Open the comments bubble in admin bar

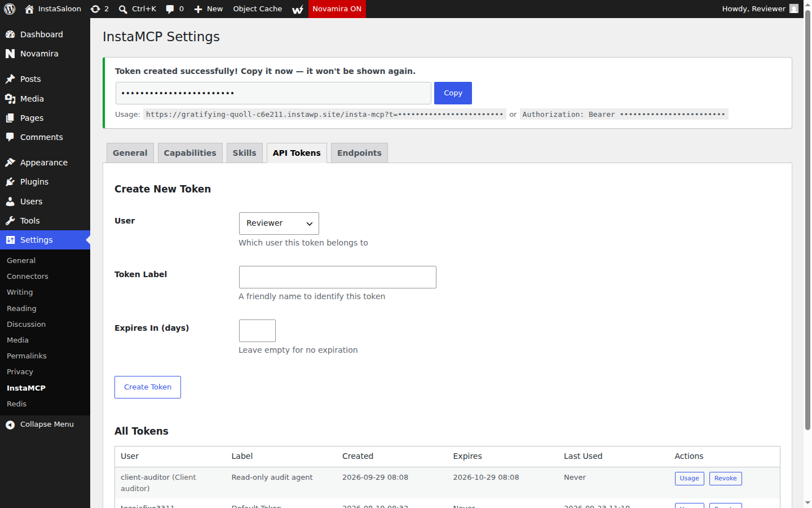170,9
